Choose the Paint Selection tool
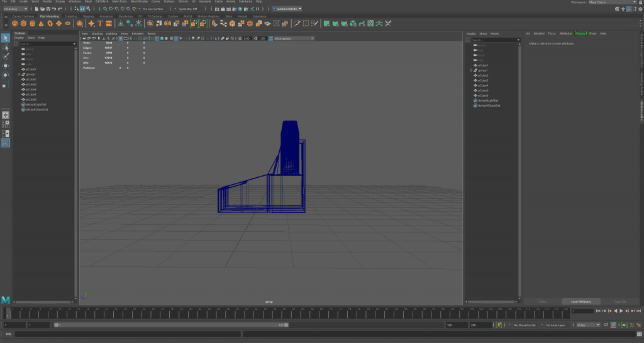Screen dimensions: 644x343 (6, 56)
